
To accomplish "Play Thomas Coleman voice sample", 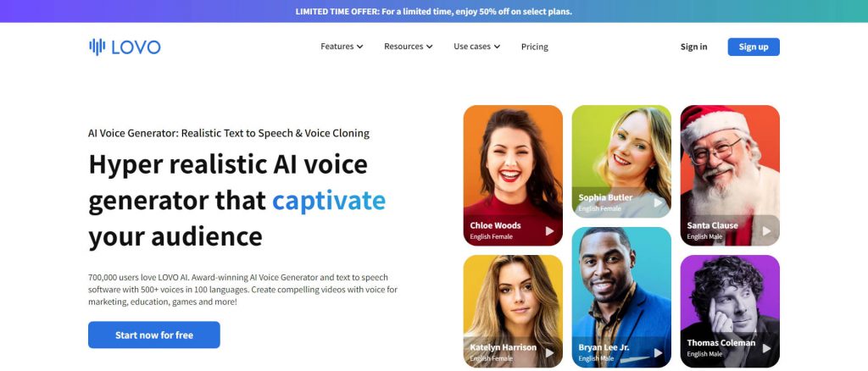I will pos(766,348).
